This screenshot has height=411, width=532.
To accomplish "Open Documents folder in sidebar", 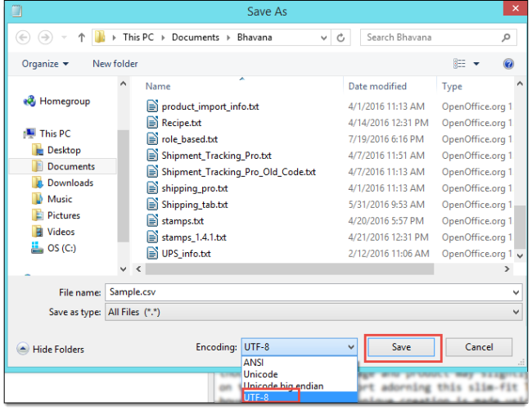I will point(63,166).
